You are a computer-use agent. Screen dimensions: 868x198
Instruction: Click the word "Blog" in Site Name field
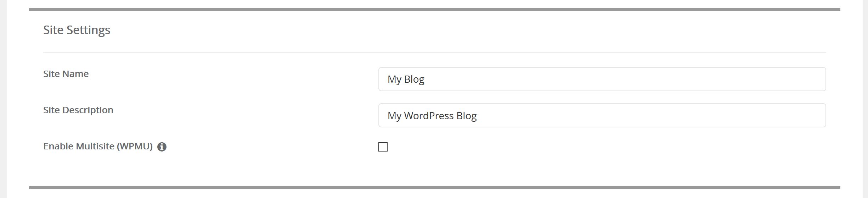[x=414, y=79]
